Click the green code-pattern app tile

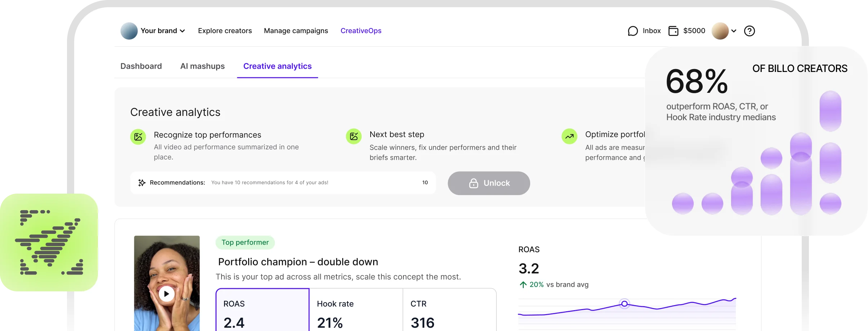tap(49, 242)
